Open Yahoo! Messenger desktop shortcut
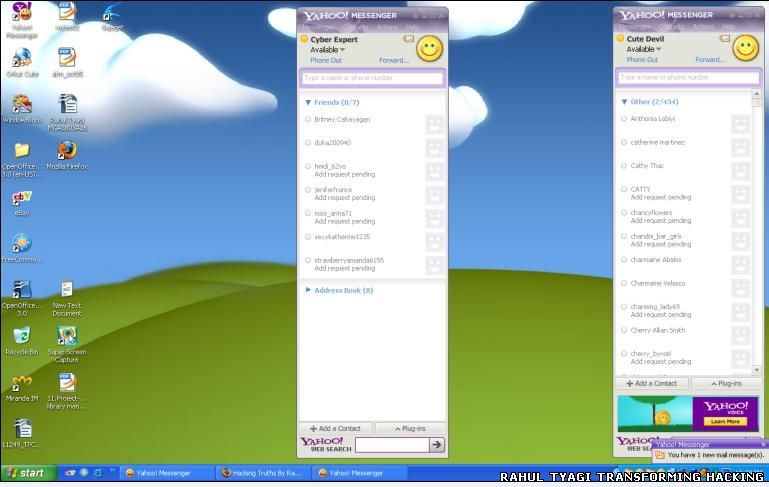 (x=22, y=20)
